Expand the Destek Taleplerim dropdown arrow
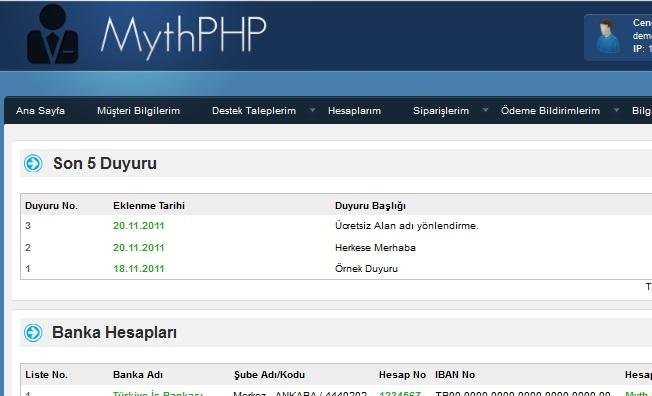 (312, 110)
